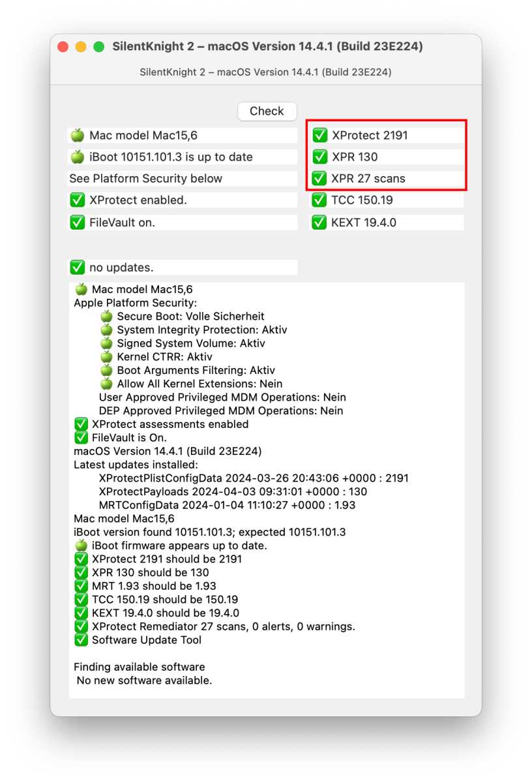Click checkmark icon next to KEXT 19.4.0 field
The image size is (532, 783).
point(319,223)
